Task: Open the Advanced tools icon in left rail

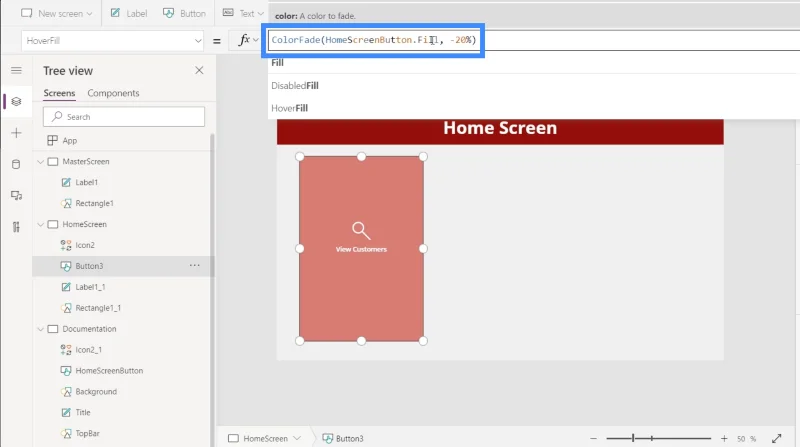Action: coord(16,227)
